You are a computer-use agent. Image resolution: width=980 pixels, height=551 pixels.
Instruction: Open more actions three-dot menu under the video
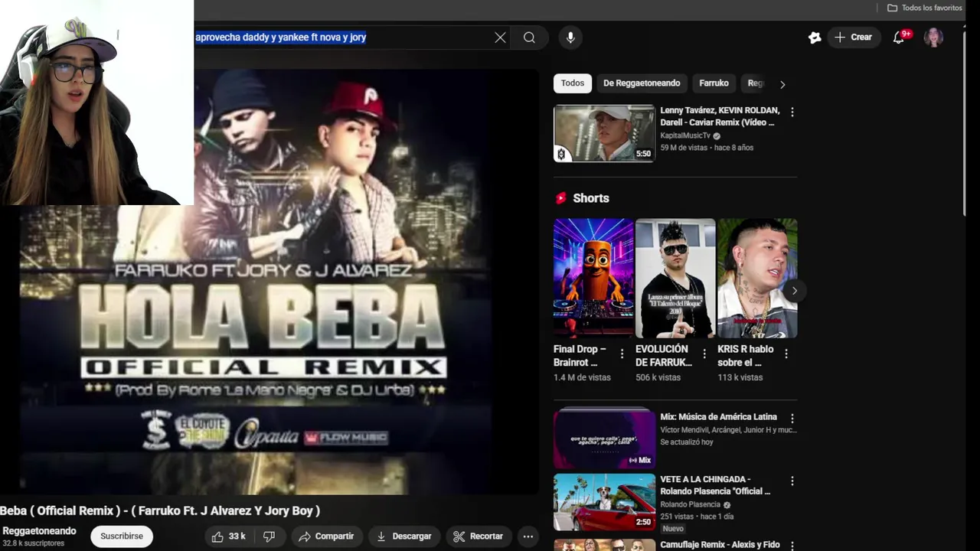(x=528, y=536)
